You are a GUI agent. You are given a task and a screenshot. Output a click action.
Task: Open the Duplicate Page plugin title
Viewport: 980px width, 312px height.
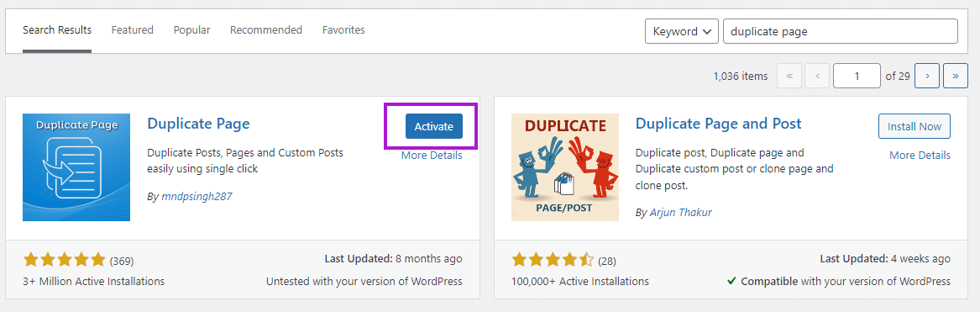[x=198, y=124]
